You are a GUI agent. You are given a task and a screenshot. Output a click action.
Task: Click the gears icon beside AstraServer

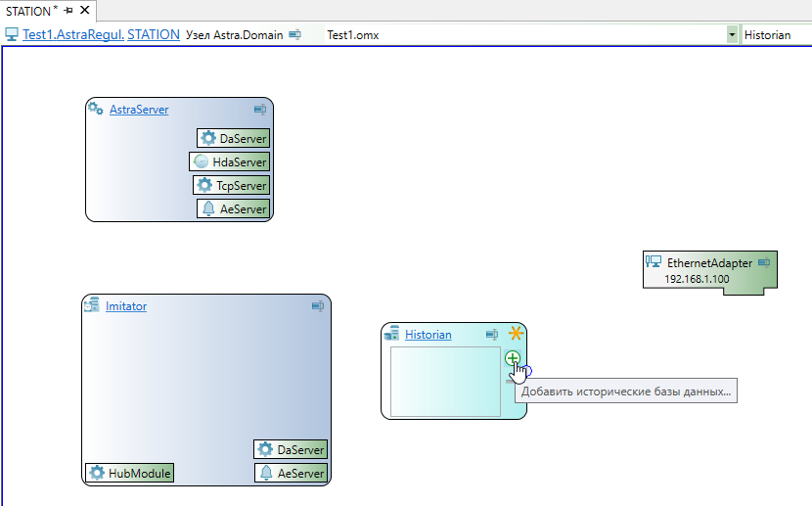(96, 109)
